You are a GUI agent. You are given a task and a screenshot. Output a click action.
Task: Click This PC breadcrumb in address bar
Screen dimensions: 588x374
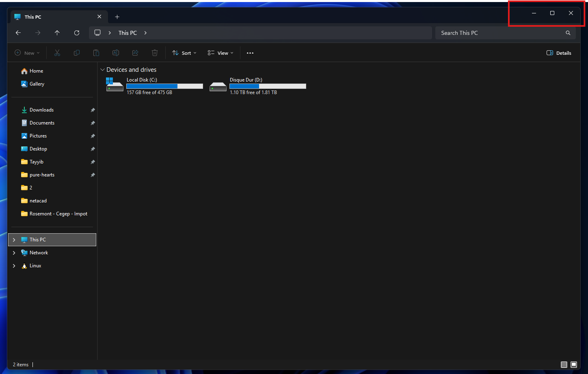(128, 33)
